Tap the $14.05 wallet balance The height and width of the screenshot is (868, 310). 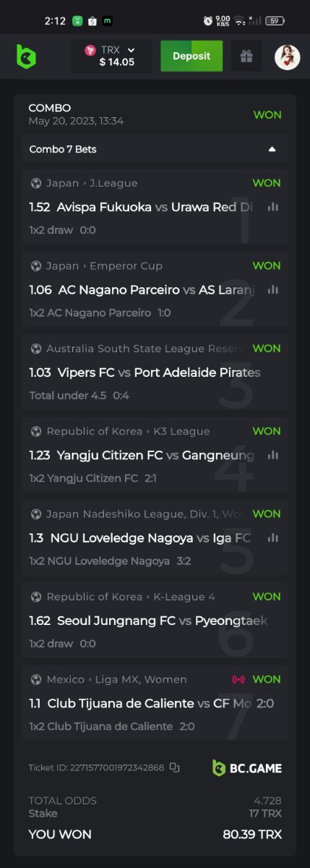(x=117, y=63)
